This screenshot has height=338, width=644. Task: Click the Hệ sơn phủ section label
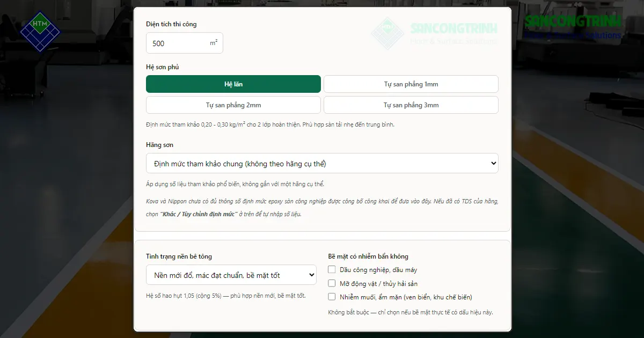coord(163,67)
